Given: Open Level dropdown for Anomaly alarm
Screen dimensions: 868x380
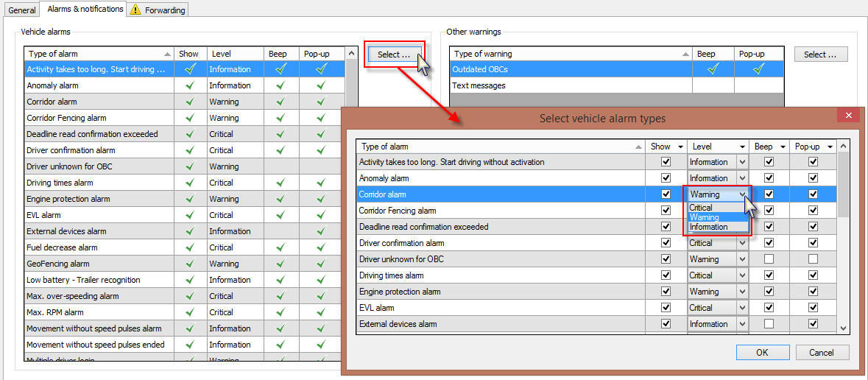Looking at the screenshot, I should pyautogui.click(x=742, y=178).
